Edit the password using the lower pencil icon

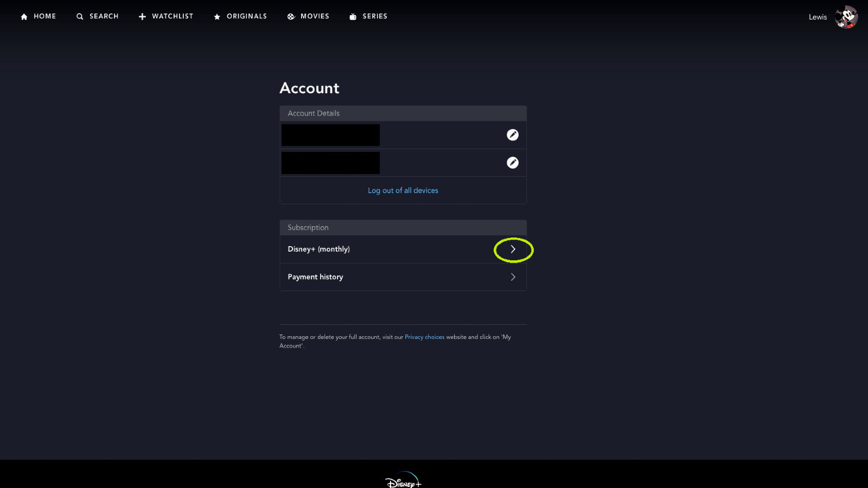[512, 162]
